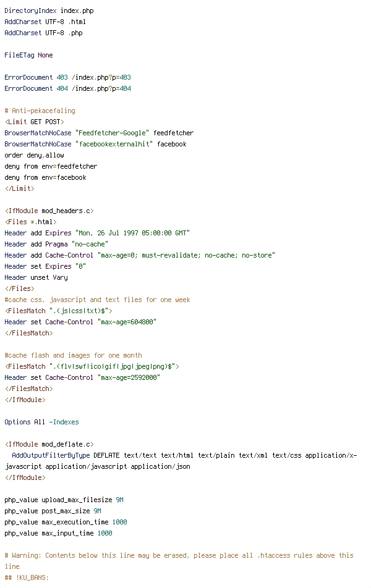Click the ## !KU_BANS: comment line
The width and height of the screenshot is (371, 588).
coord(27,577)
